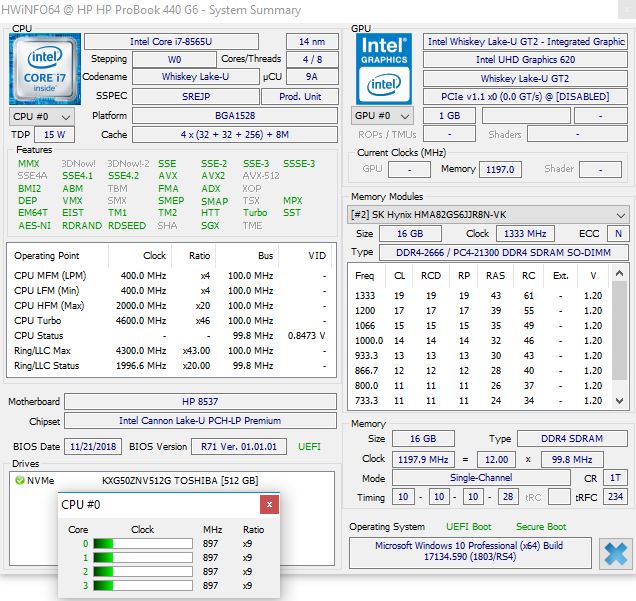The image size is (636, 601).
Task: Click the Windows 10 Professional OS box
Action: (469, 553)
